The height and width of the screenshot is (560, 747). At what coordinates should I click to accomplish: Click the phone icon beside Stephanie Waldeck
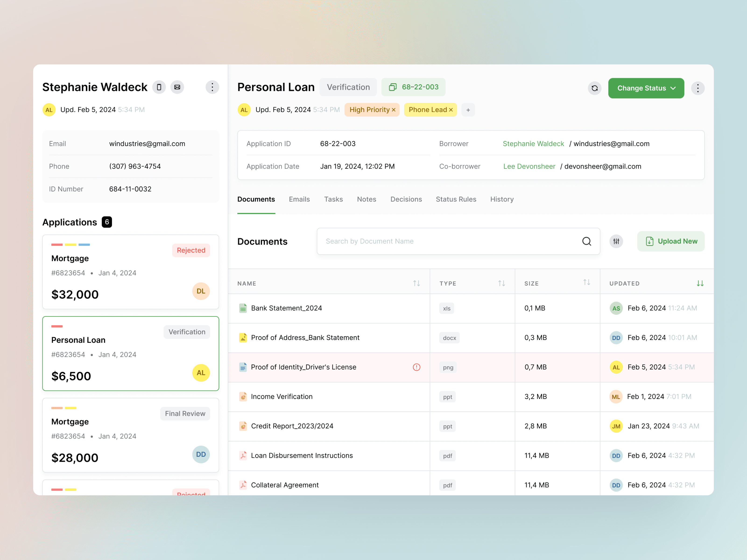[x=159, y=87]
